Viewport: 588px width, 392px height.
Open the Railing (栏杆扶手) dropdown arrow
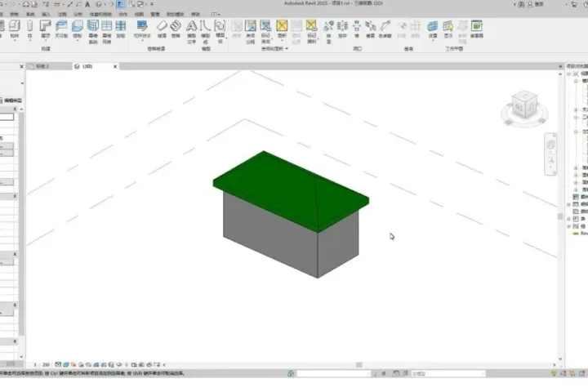pos(142,40)
